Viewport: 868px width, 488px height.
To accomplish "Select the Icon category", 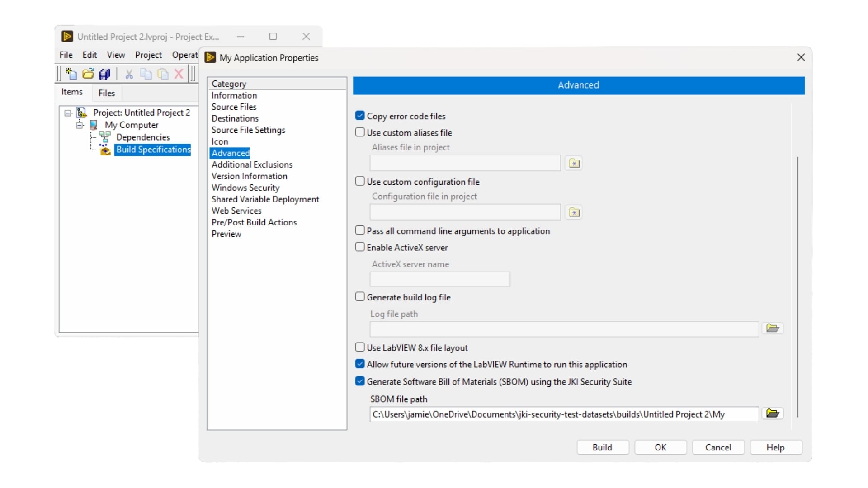I will 220,141.
